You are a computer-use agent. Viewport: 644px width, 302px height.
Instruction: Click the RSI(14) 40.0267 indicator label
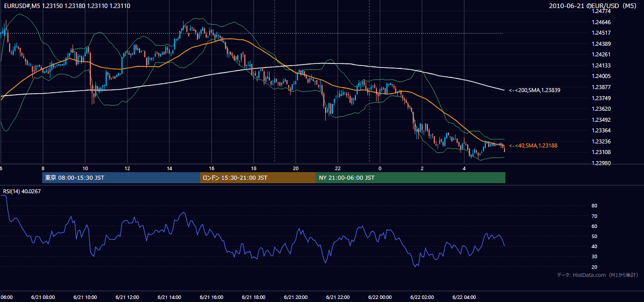(22, 191)
